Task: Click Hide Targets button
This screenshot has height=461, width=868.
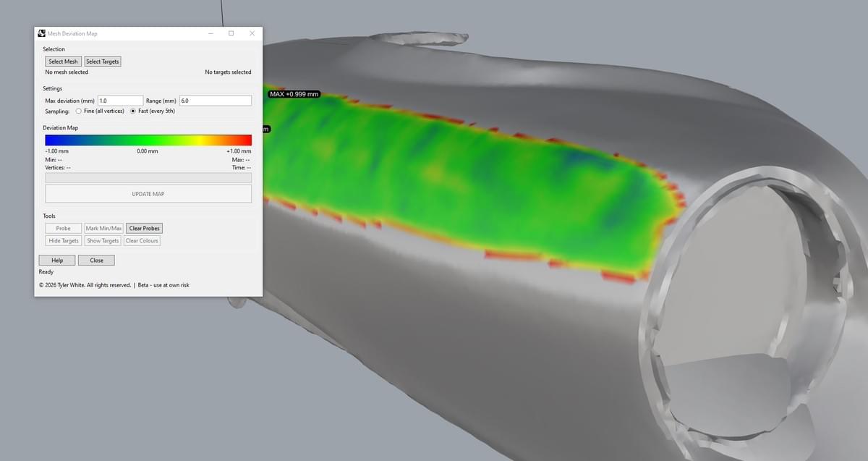Action: [64, 240]
